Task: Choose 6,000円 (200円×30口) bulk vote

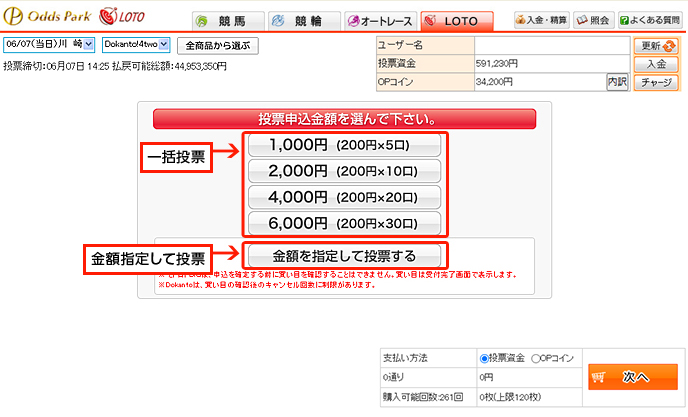Action: pos(344,223)
